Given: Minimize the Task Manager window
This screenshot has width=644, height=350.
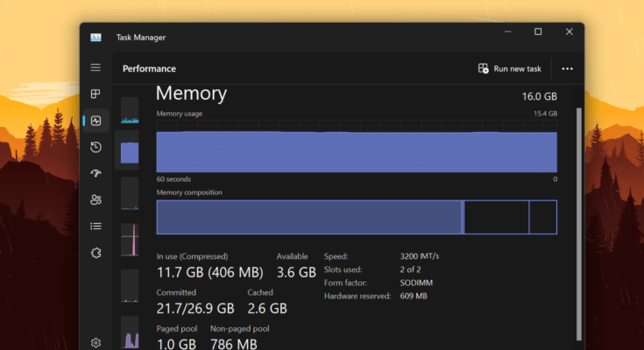Looking at the screenshot, I should tap(508, 31).
